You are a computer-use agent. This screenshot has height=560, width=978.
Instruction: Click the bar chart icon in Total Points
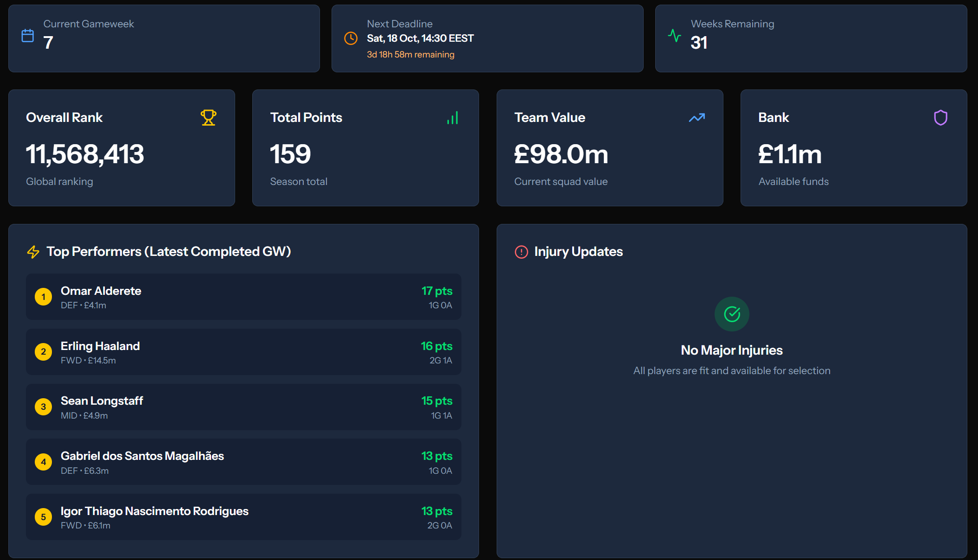453,118
